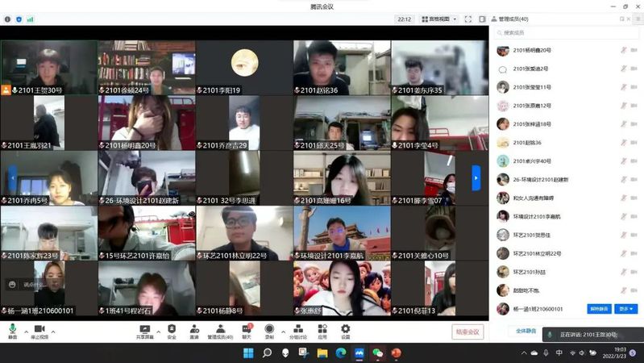Open the Settings (设置) gear icon
This screenshot has height=363, width=644.
(x=345, y=331)
